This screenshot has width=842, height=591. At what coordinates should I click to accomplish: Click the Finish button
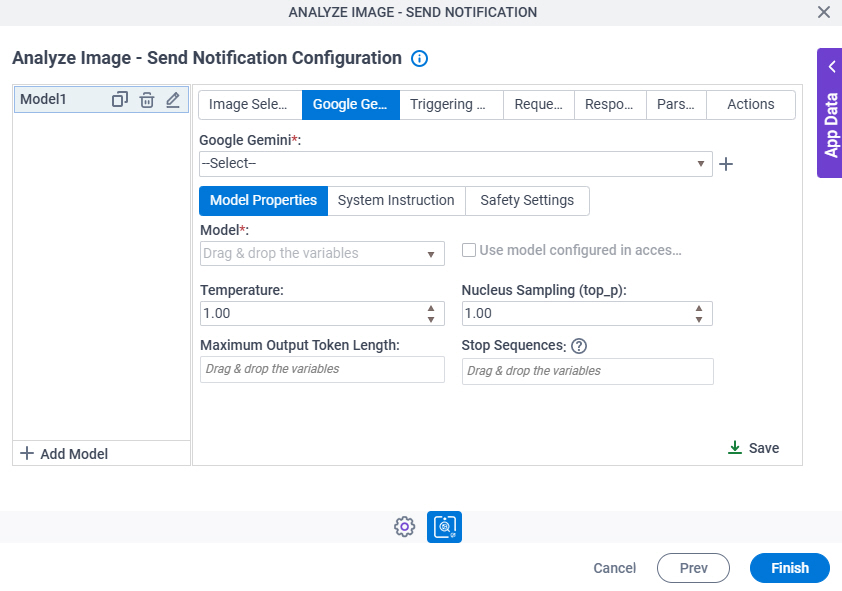click(x=789, y=568)
